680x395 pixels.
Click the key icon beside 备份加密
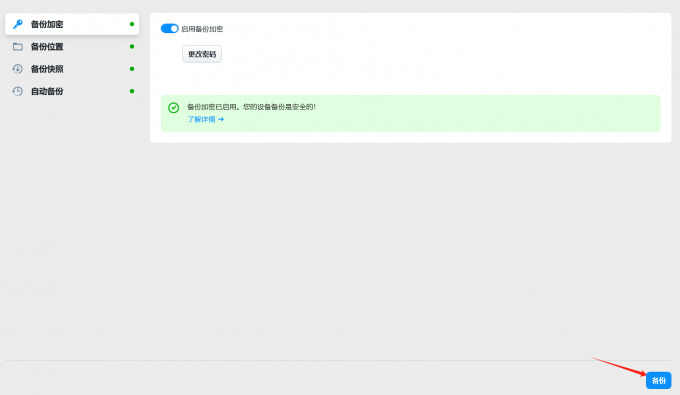18,24
